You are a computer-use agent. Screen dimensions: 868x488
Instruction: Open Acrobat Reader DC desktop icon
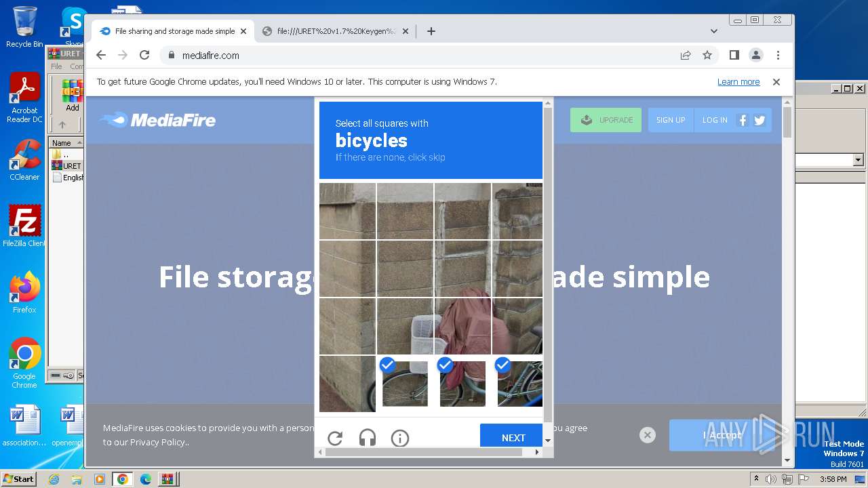24,98
